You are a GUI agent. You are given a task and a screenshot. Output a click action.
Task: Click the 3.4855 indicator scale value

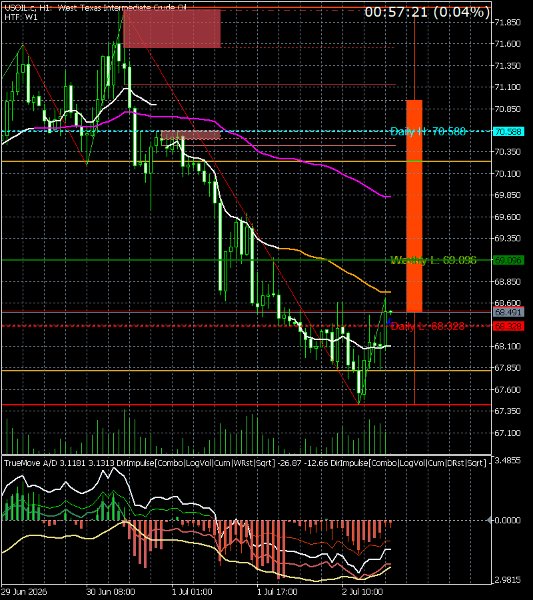click(507, 460)
